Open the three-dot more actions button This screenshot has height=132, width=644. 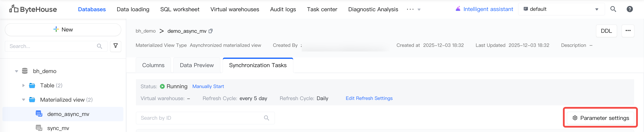tap(628, 31)
